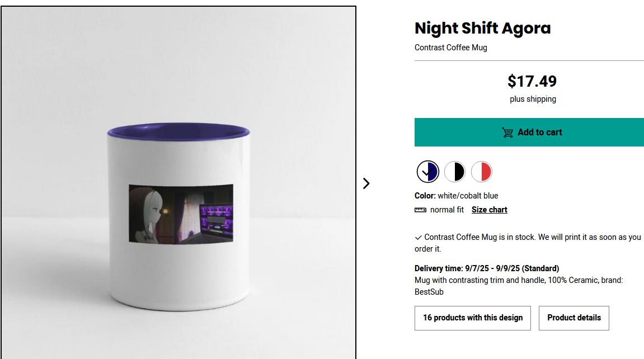Viewport: 644px width, 359px height.
Task: Click the BestSub brand name
Action: 429,292
